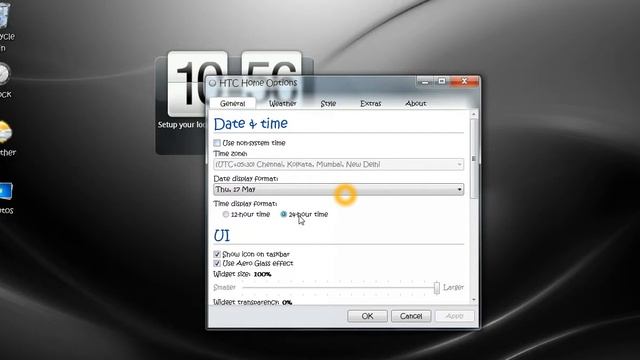Click the 'Smaller' slider label
Screen dimensions: 640x360
tap(224, 287)
